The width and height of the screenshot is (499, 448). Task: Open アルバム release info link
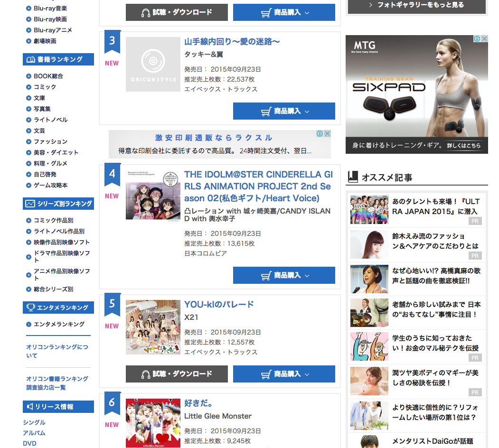coord(34,433)
